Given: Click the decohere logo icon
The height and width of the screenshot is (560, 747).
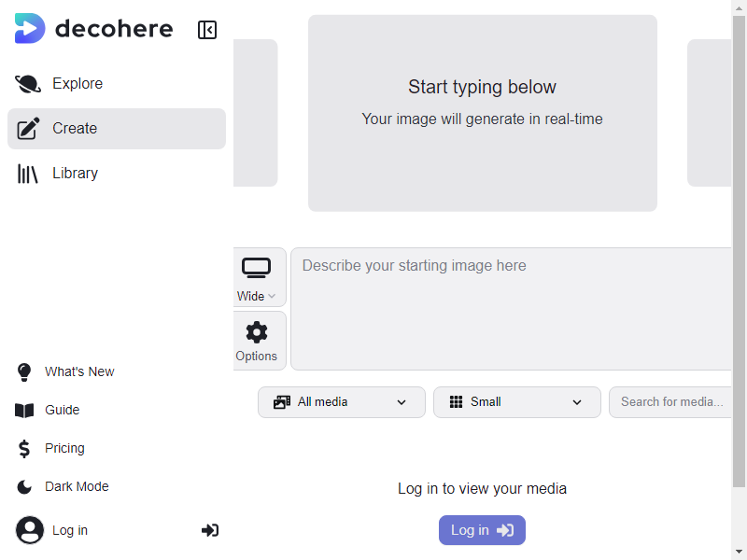Looking at the screenshot, I should pyautogui.click(x=29, y=29).
